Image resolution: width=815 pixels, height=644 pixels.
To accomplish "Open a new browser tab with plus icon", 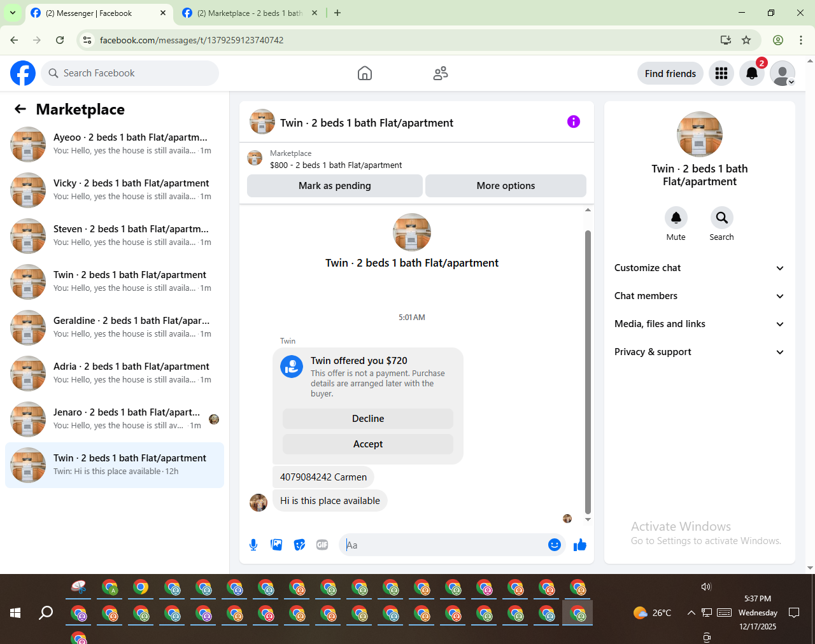I will coord(337,13).
